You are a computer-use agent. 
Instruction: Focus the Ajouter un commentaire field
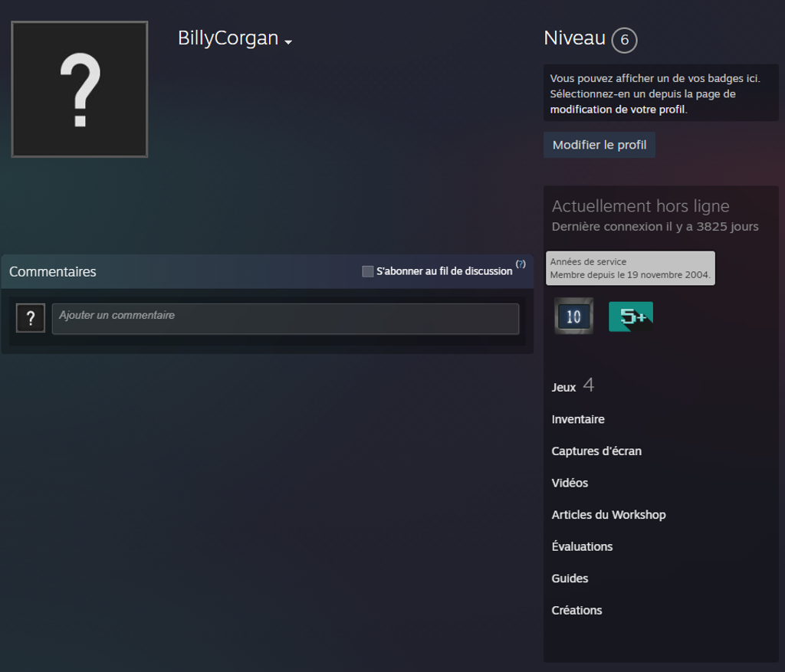pos(285,319)
